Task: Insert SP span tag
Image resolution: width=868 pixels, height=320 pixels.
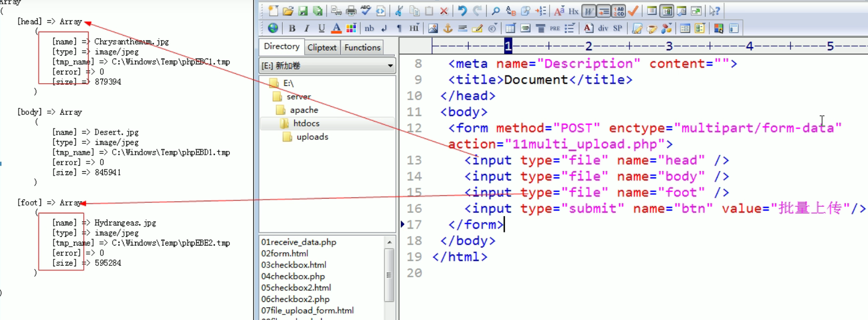Action: (618, 28)
